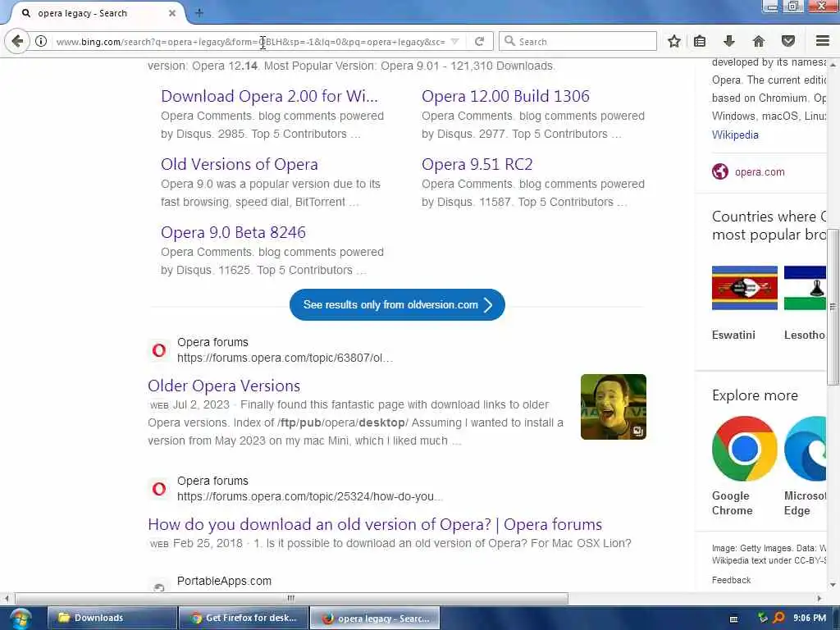Click horizontal scrollbar left arrow
The image size is (840, 630).
tap(6, 598)
